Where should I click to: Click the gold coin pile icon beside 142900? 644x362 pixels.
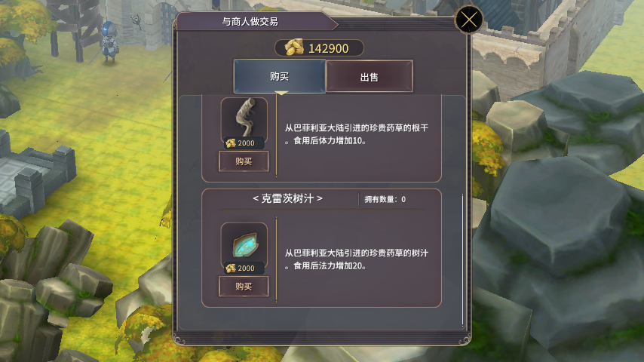click(x=293, y=48)
